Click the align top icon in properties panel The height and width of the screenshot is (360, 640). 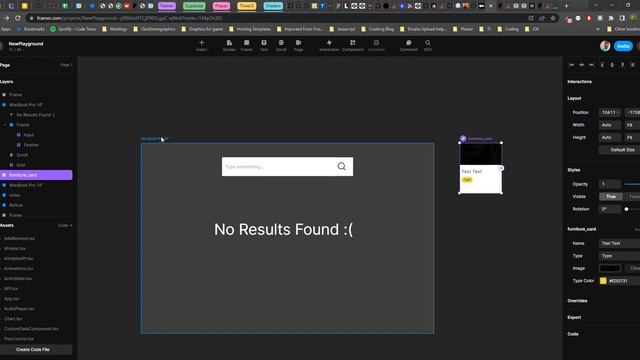pos(602,65)
